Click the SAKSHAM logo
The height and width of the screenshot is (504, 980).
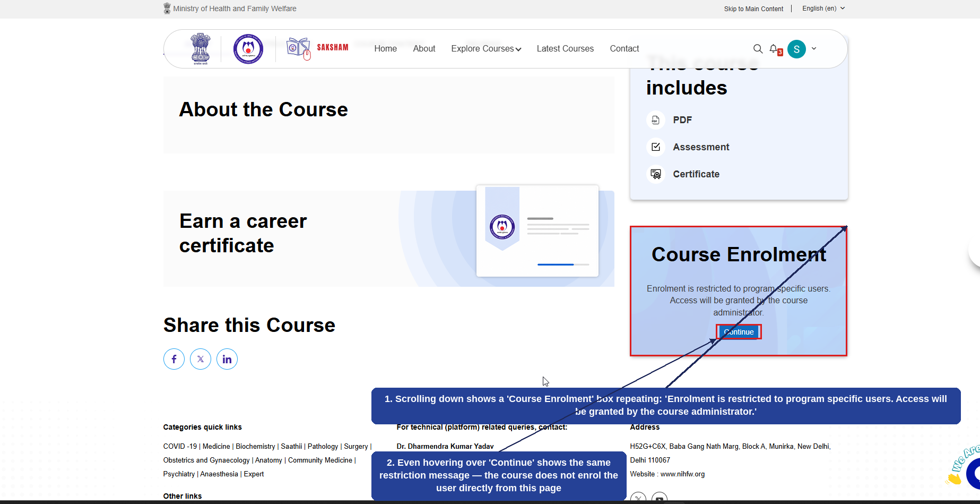[317, 48]
